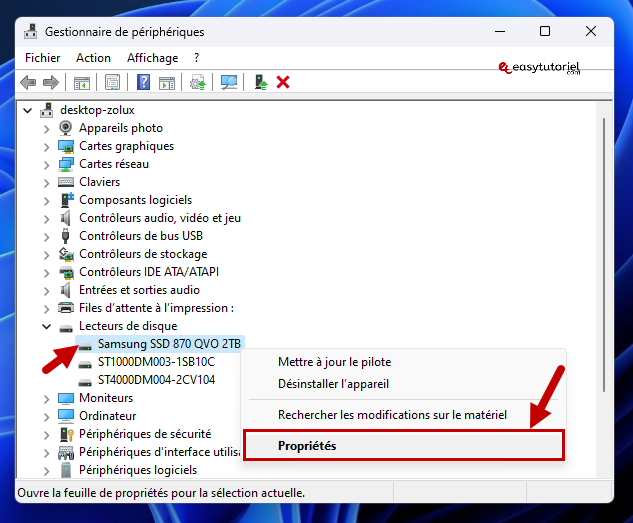Click the Composants logiciels icon
This screenshot has height=523, width=633.
point(67,200)
